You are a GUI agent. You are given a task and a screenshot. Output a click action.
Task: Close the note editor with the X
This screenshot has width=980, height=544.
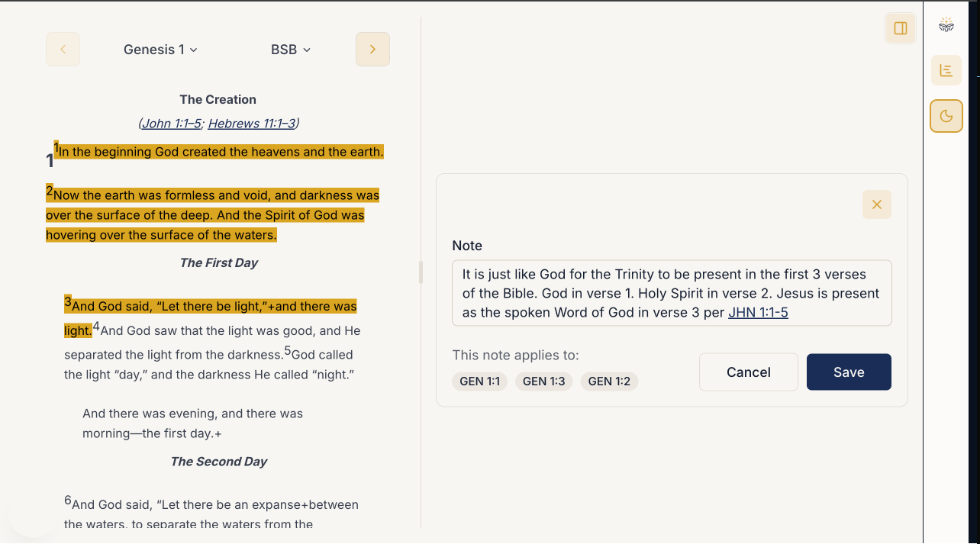[877, 204]
